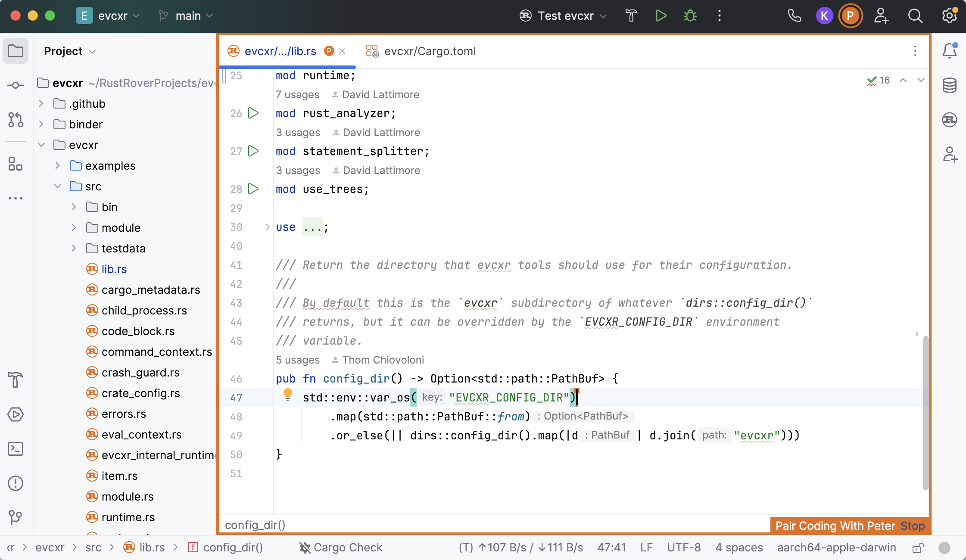Start debugging with the bug icon
The height and width of the screenshot is (560, 966).
tap(689, 16)
